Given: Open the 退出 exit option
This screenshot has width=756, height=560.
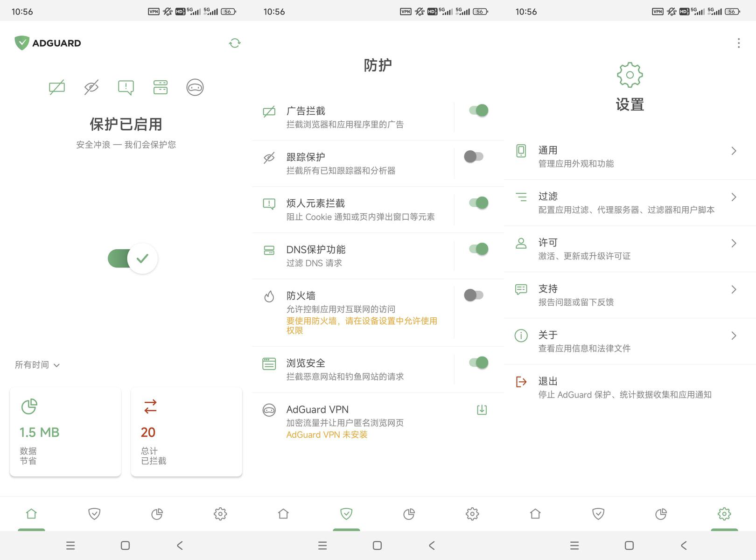Looking at the screenshot, I should 630,387.
